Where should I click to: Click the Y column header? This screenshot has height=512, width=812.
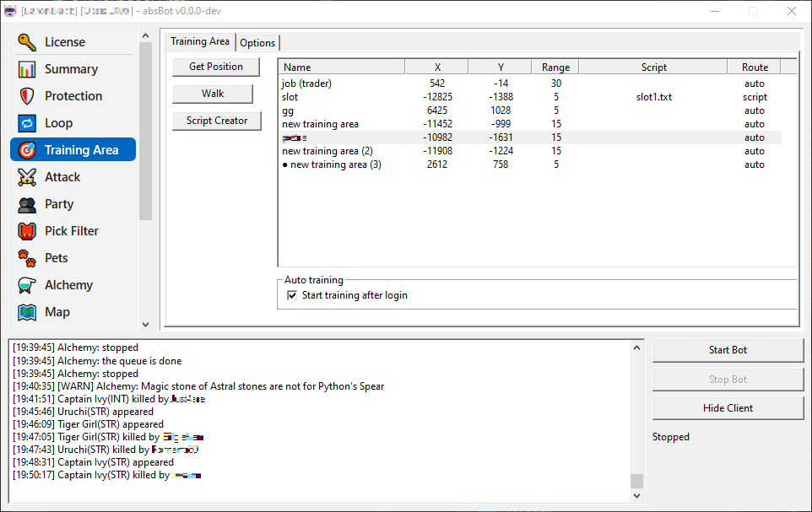coord(501,67)
